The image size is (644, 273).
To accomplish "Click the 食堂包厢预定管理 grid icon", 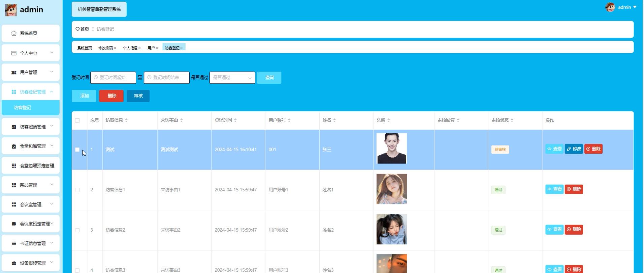I will [14, 165].
